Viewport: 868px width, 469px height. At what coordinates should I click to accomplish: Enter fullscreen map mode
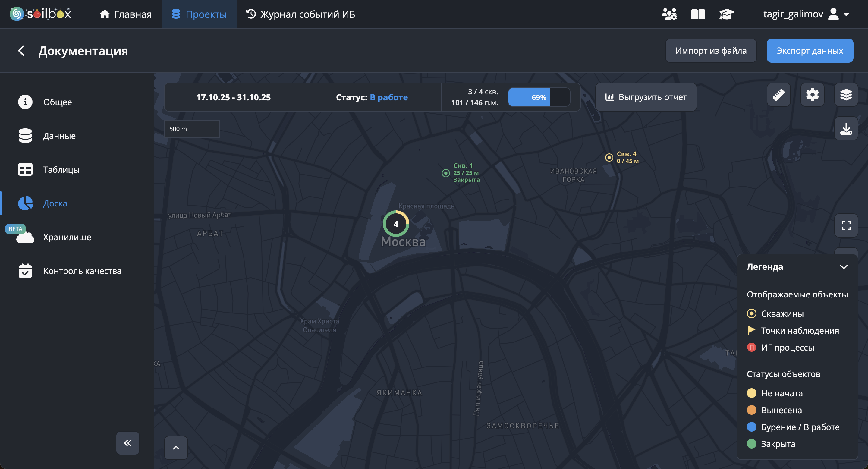[x=846, y=225]
